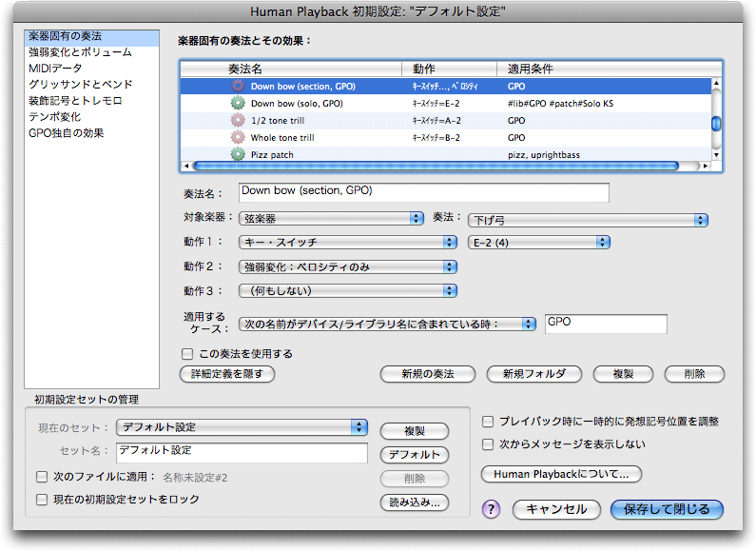Select row 1/2 tone trill
756x552 pixels.
tap(446, 121)
